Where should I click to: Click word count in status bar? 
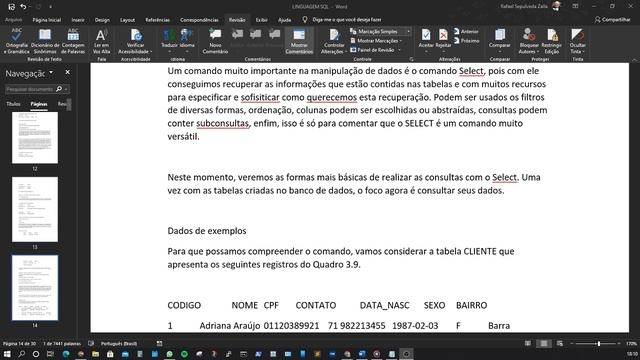(62, 344)
